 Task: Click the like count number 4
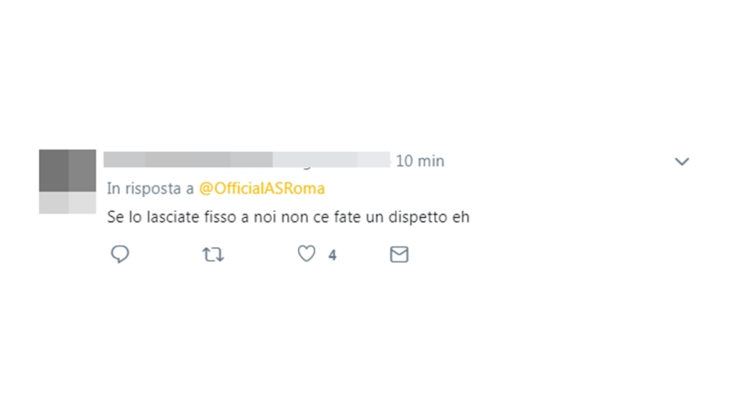332,255
